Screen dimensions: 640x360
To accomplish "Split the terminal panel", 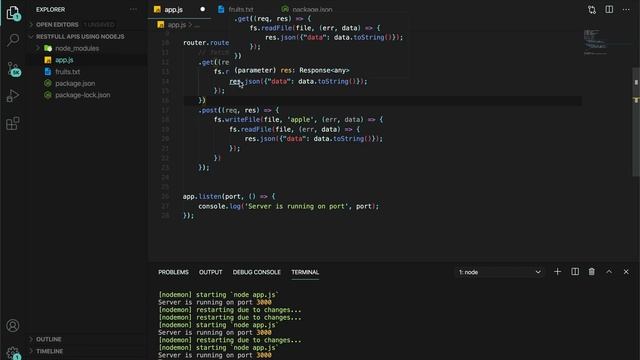I will pyautogui.click(x=575, y=272).
